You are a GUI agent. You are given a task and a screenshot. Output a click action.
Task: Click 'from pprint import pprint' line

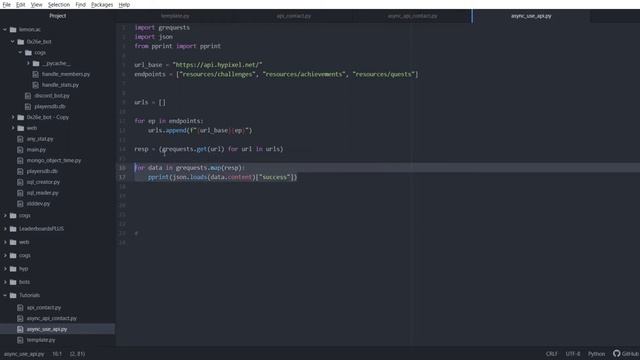[178, 46]
